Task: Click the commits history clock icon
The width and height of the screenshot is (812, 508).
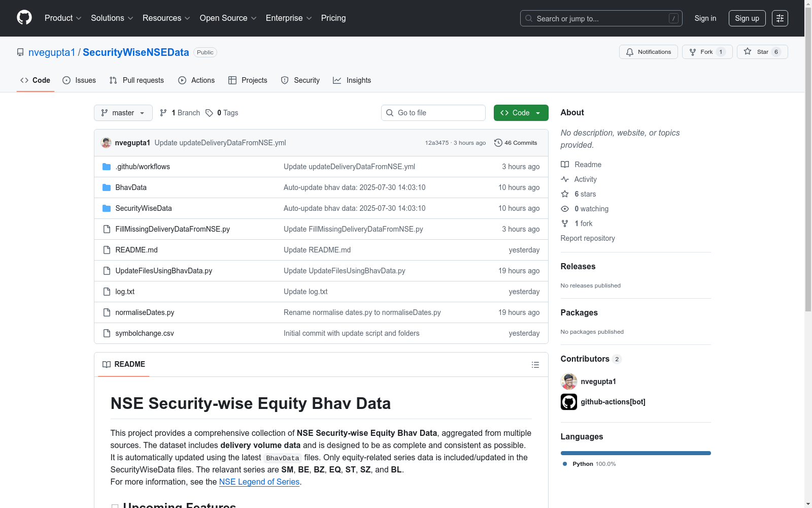Action: [x=498, y=143]
